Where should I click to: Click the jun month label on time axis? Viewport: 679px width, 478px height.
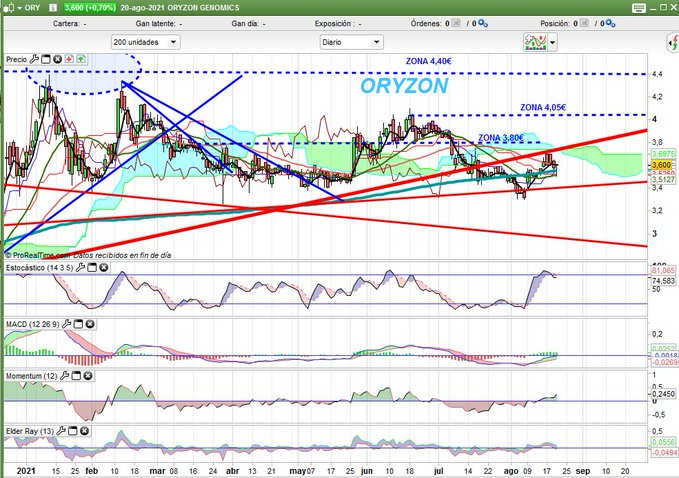click(x=367, y=471)
